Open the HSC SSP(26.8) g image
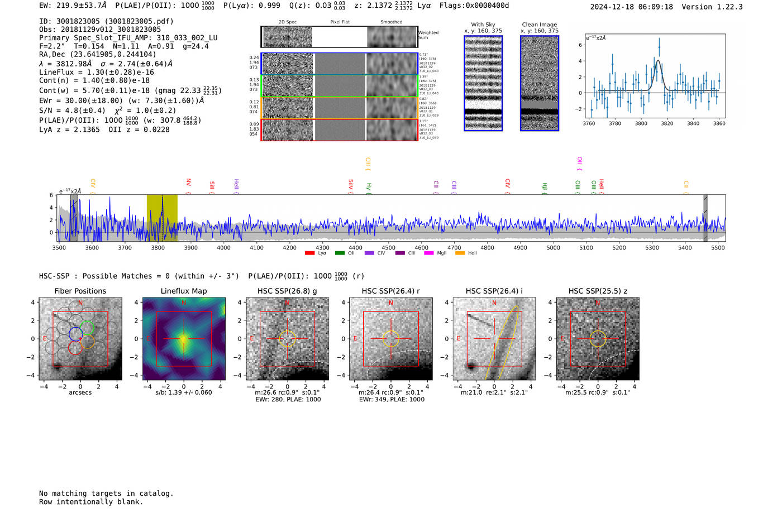782x532 pixels. pos(288,339)
